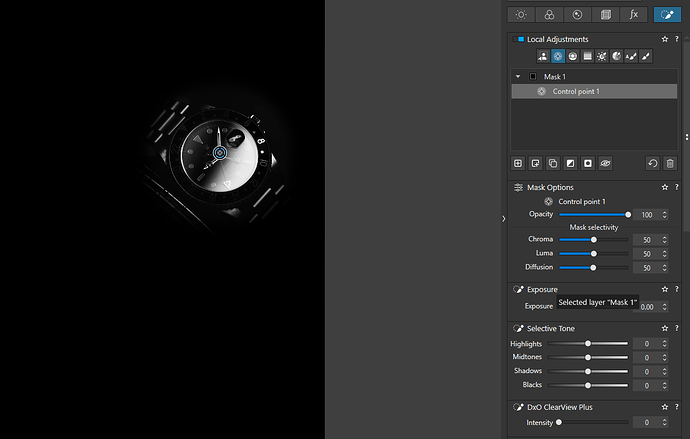The width and height of the screenshot is (690, 439).
Task: Collapse the right panel using the side chevron
Action: (x=503, y=218)
